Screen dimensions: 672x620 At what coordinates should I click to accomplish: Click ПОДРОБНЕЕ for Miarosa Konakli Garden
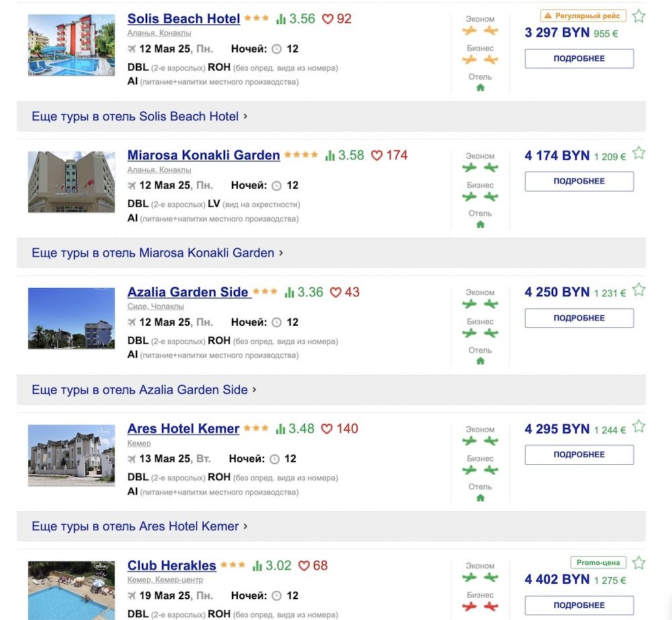579,181
